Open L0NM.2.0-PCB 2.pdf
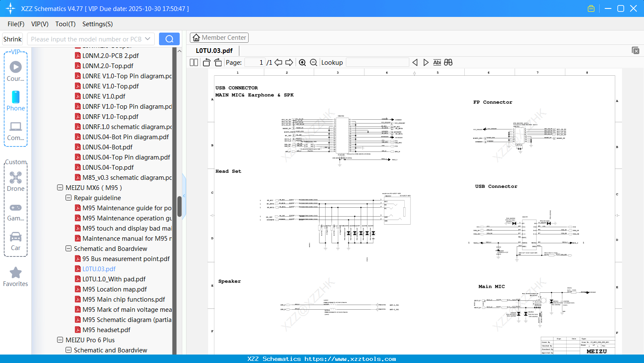Image resolution: width=644 pixels, height=363 pixels. point(110,55)
